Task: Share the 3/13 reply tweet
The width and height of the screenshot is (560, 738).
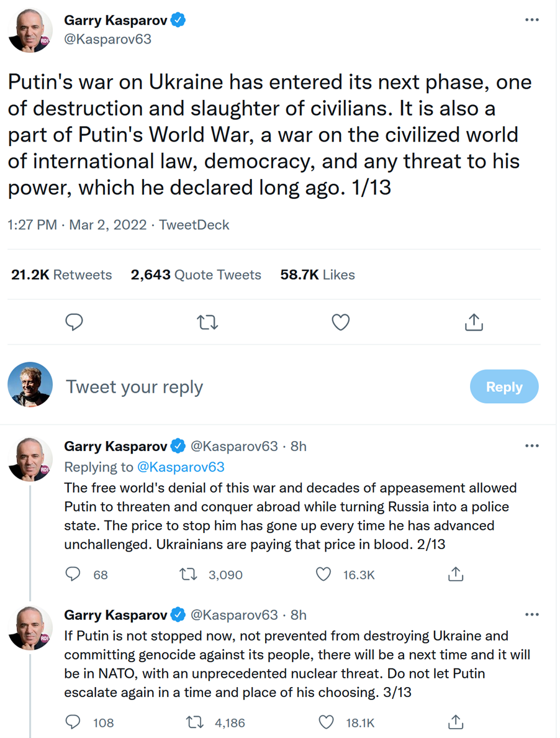Action: pyautogui.click(x=456, y=722)
